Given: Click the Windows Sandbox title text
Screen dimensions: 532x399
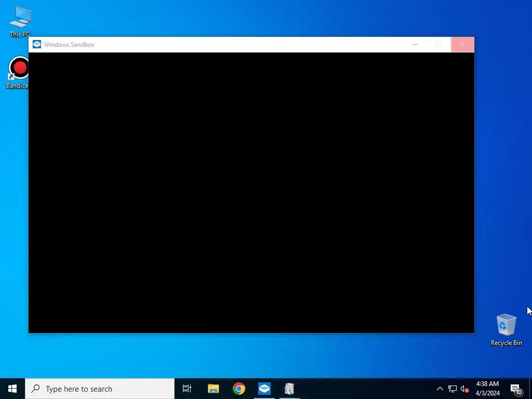Looking at the screenshot, I should pos(69,45).
